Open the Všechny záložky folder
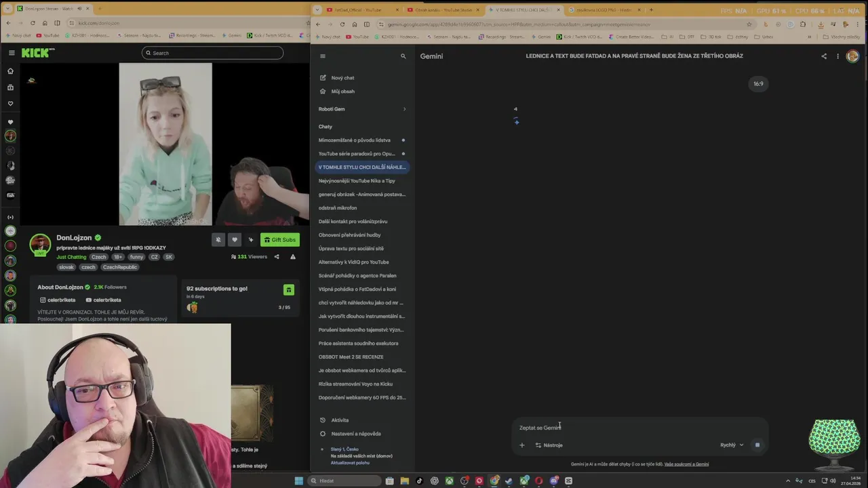Image resolution: width=868 pixels, height=488 pixels. [841, 37]
